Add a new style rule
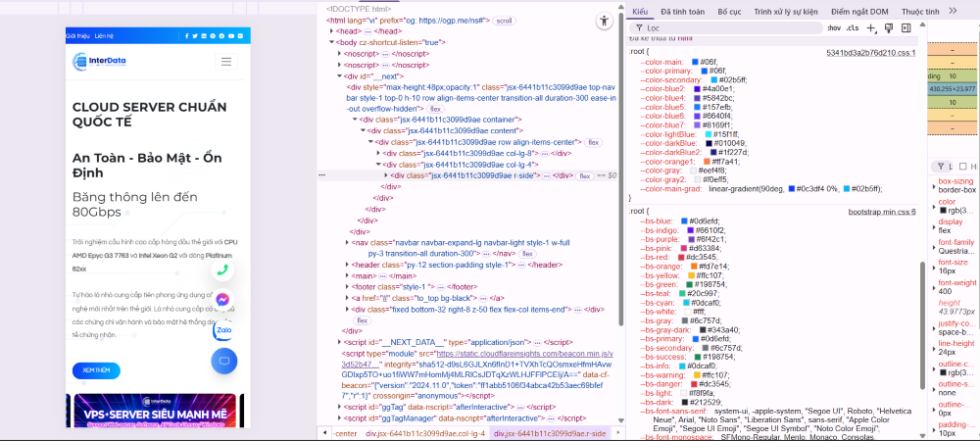 [x=872, y=28]
